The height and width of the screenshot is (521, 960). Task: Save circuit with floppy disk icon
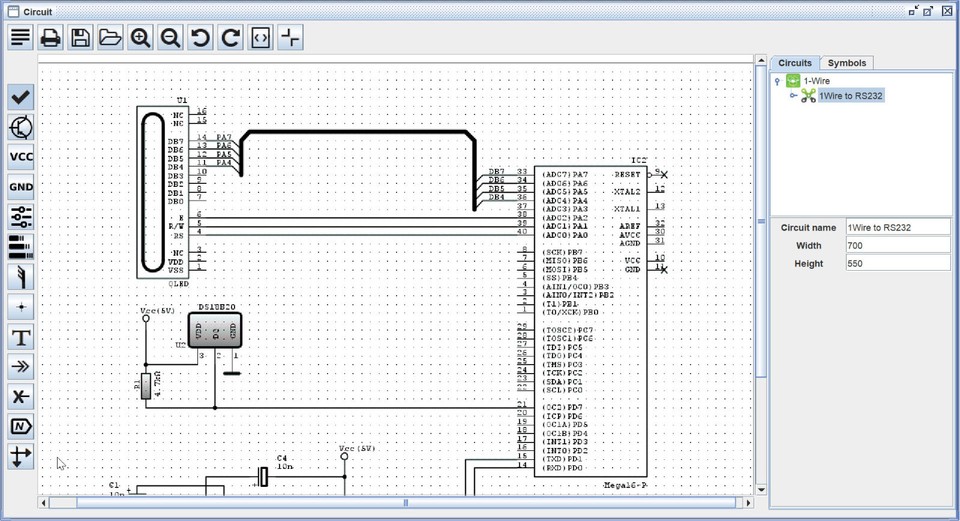[x=80, y=38]
